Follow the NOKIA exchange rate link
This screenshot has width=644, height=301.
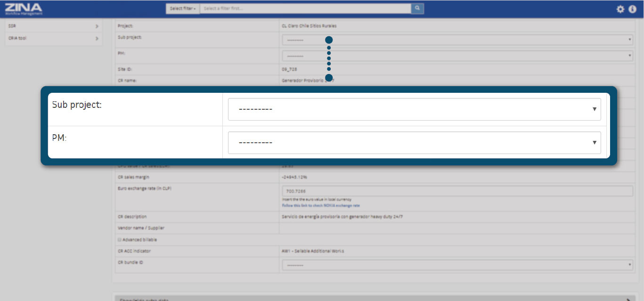coord(320,206)
